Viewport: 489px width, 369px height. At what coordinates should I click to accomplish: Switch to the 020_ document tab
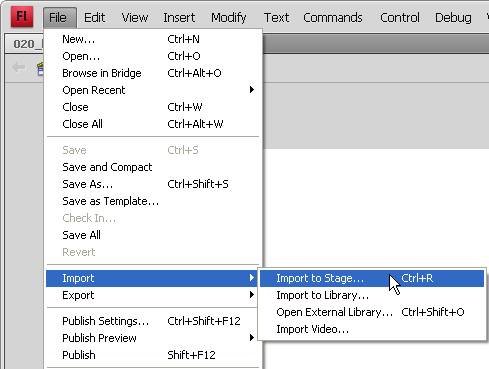coord(24,44)
